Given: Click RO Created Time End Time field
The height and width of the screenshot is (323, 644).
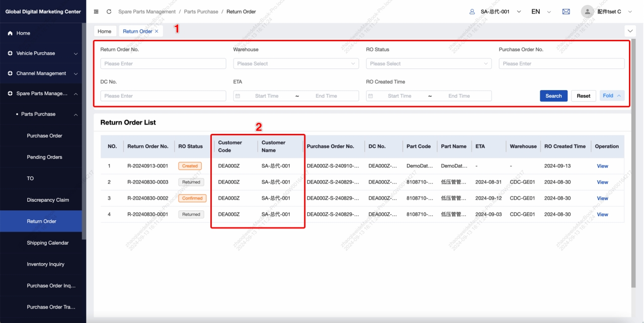Looking at the screenshot, I should 459,96.
